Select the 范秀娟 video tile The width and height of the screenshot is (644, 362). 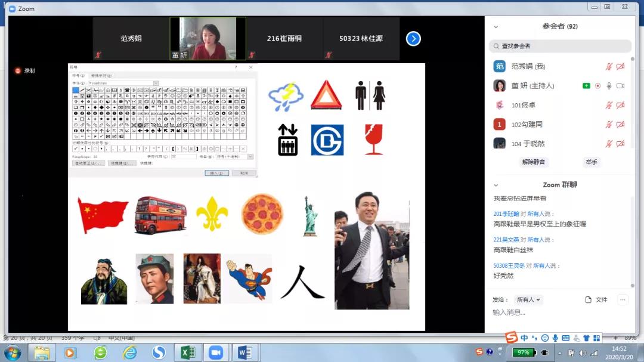[x=131, y=39]
